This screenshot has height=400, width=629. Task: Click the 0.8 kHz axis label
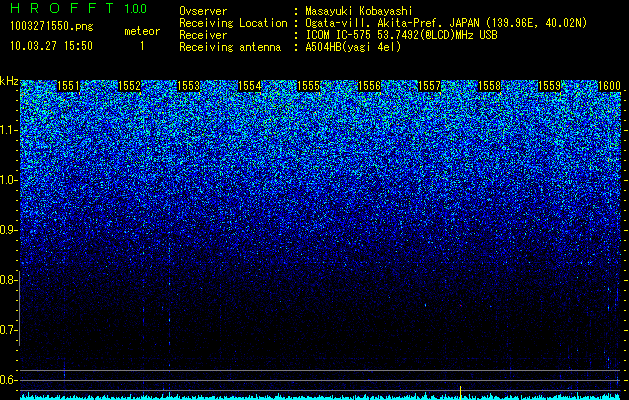pos(8,280)
